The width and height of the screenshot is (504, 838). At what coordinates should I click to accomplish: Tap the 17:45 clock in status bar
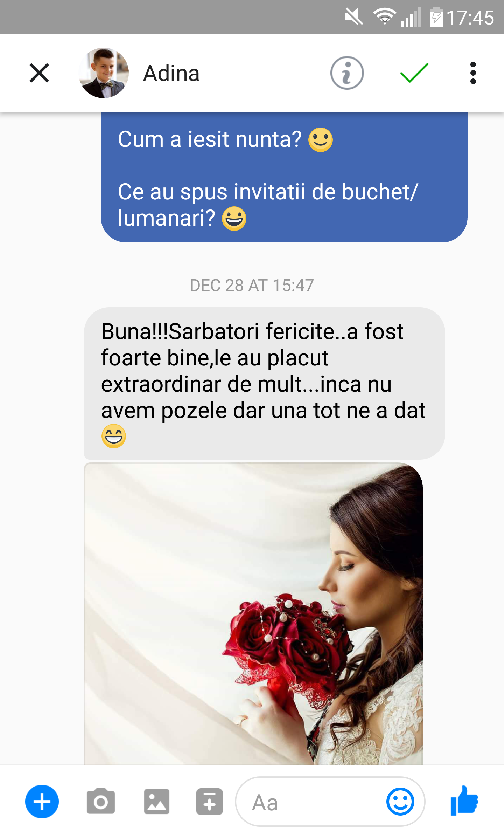[470, 17]
